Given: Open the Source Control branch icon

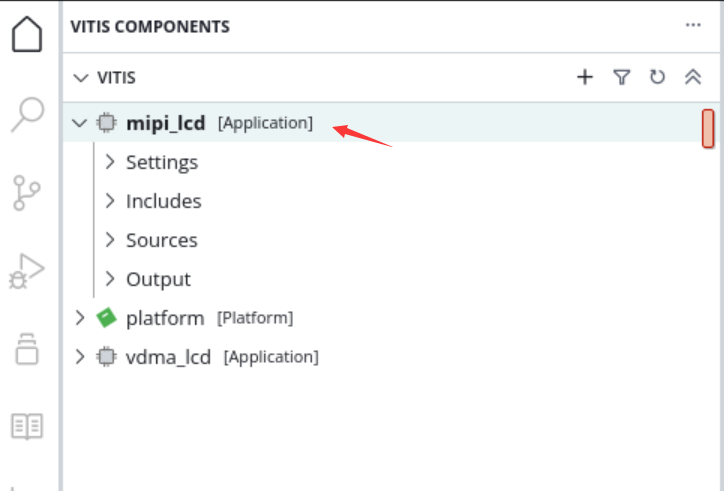Looking at the screenshot, I should [x=27, y=193].
